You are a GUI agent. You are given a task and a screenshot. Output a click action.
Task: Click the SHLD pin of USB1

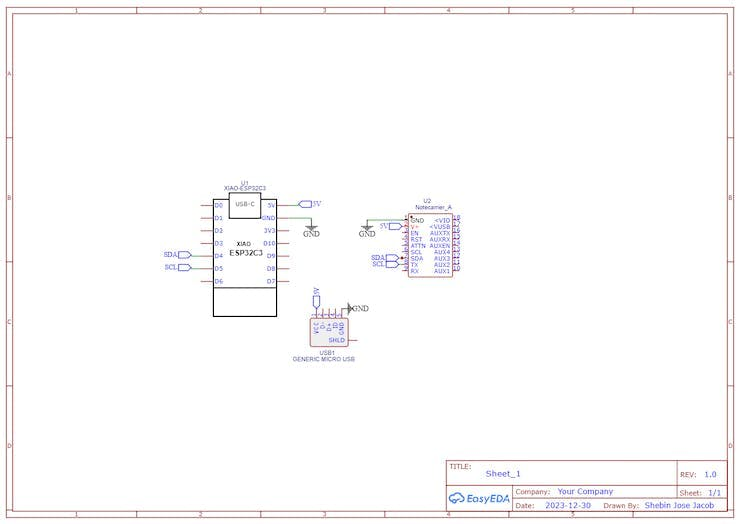[x=337, y=340]
